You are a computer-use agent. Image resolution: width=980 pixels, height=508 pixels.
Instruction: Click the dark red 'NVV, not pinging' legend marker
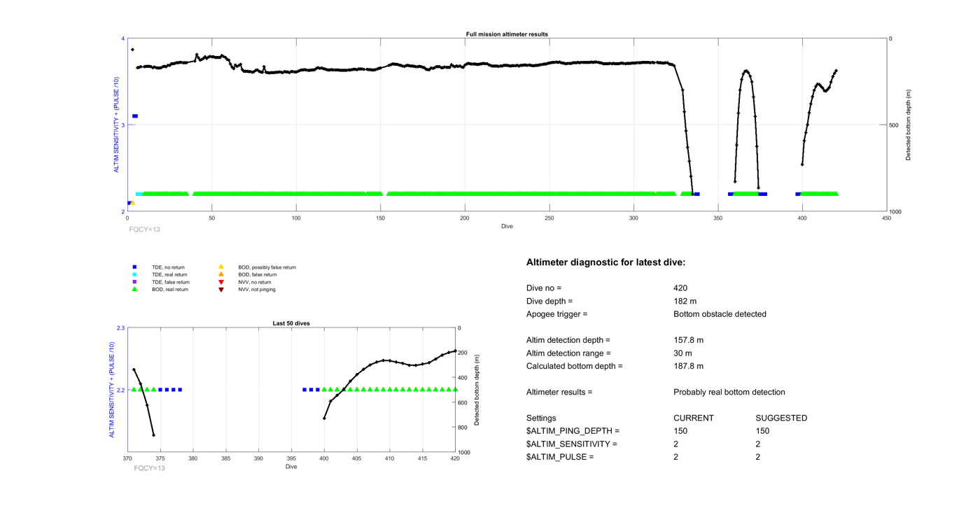(221, 290)
